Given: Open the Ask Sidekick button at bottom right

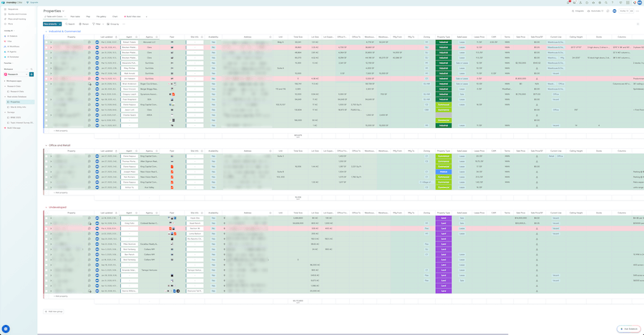Looking at the screenshot, I should pyautogui.click(x=628, y=329).
